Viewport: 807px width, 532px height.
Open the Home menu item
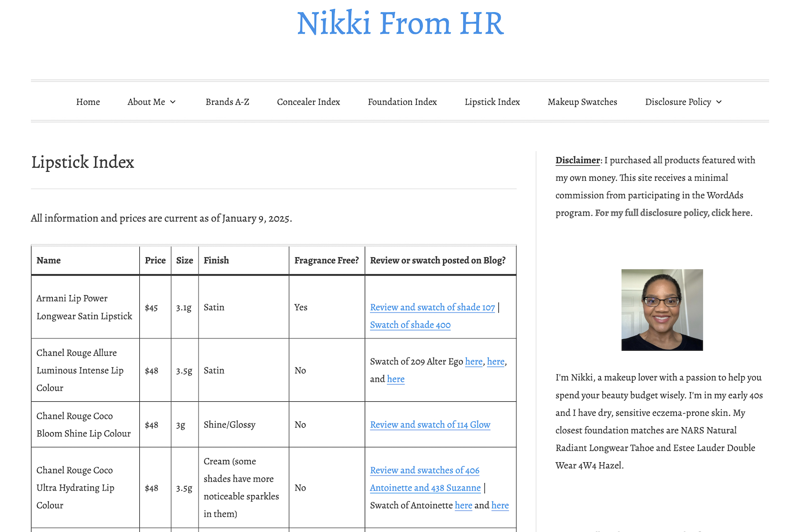pos(88,102)
